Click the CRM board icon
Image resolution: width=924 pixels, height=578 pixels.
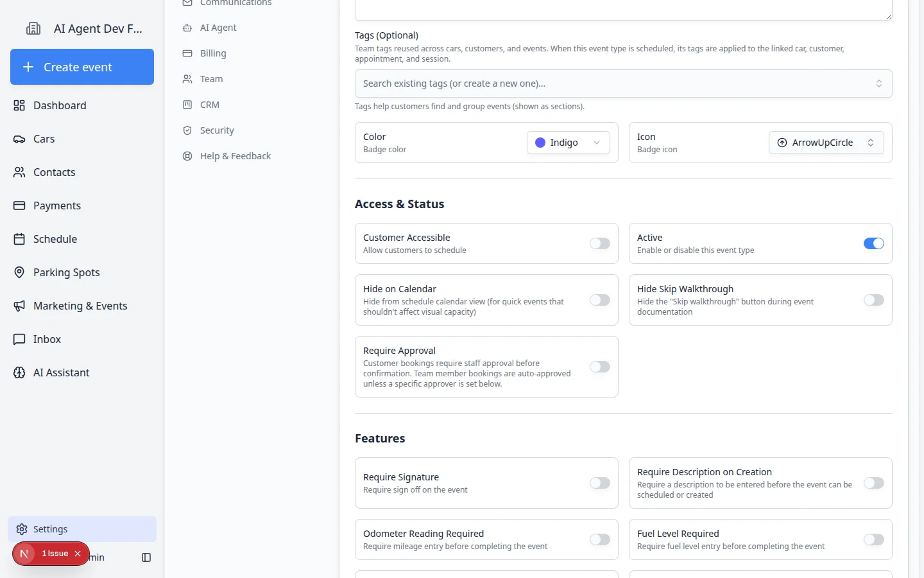coord(187,105)
